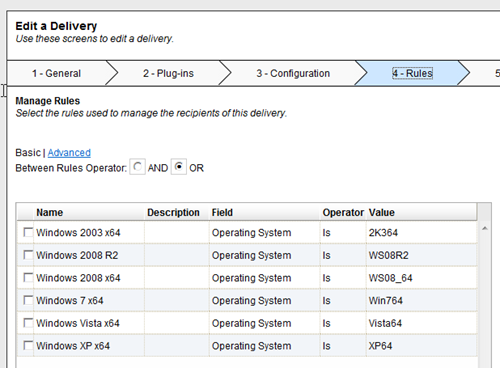Click the Edit a Delivery title
The width and height of the screenshot is (500, 368).
[x=56, y=26]
